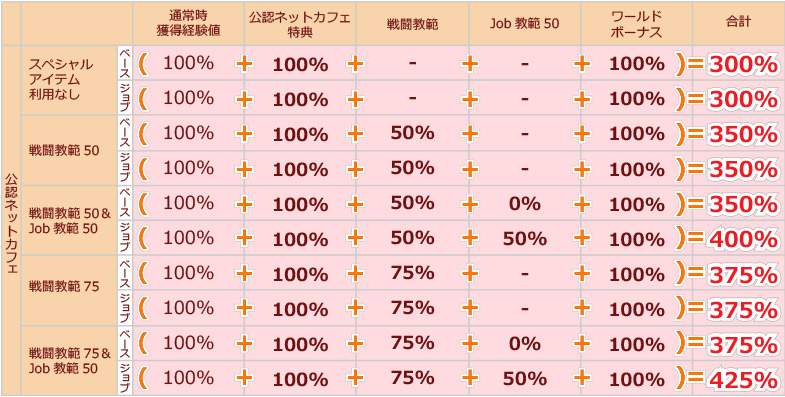The width and height of the screenshot is (785, 397).
Task: Select the 戦闘教範 75 & Job 教範 50 row label
Action: pos(69,360)
